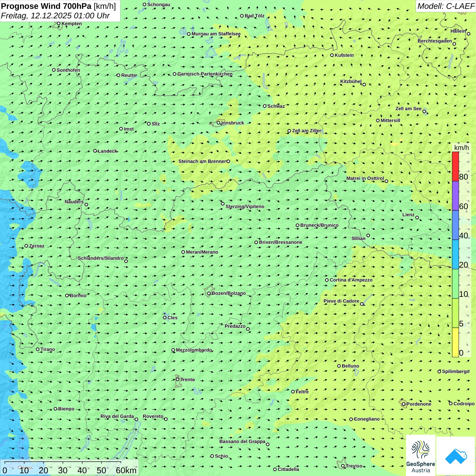Click the 'Cittadella' label

288,469
